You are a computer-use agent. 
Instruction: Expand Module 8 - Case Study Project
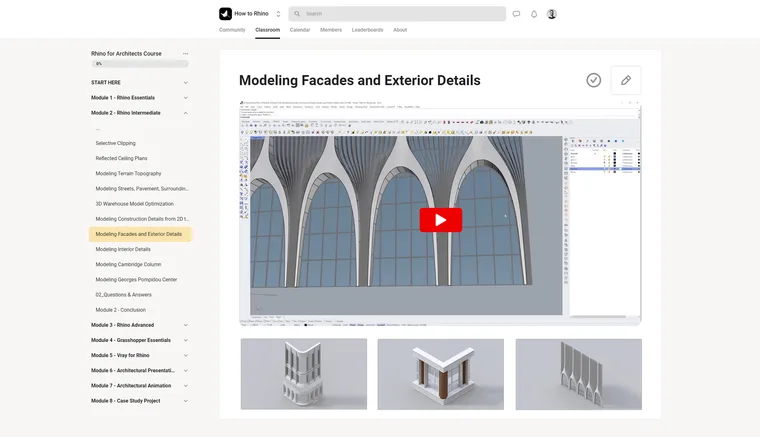[140, 401]
